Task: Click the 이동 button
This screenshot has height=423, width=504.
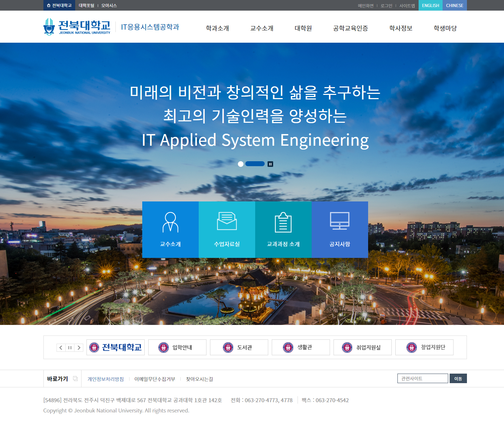Action: [x=458, y=378]
